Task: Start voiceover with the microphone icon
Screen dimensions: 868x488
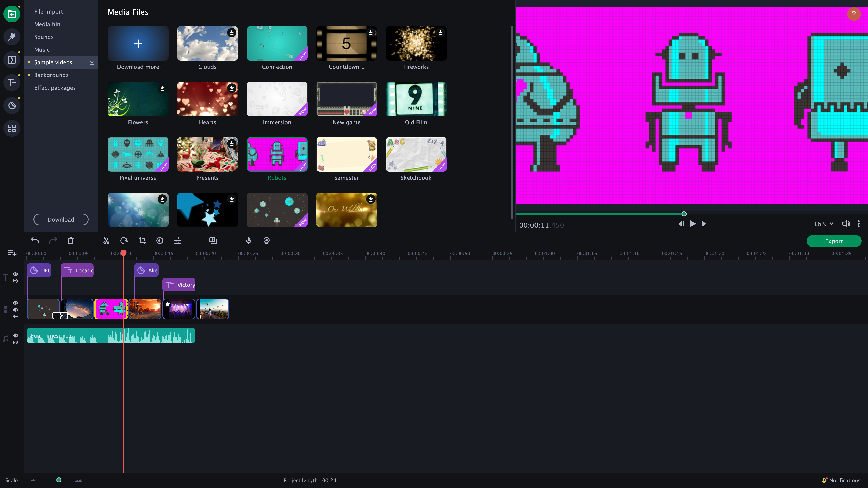Action: click(248, 241)
